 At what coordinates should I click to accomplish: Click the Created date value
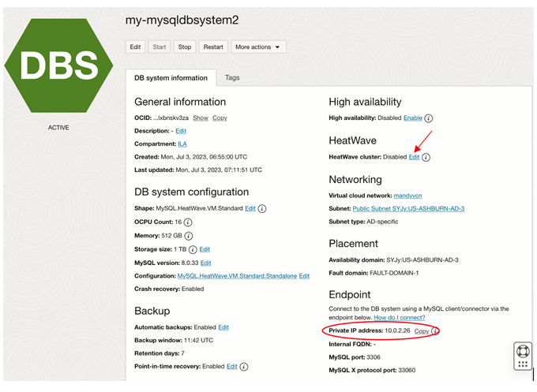tap(204, 157)
